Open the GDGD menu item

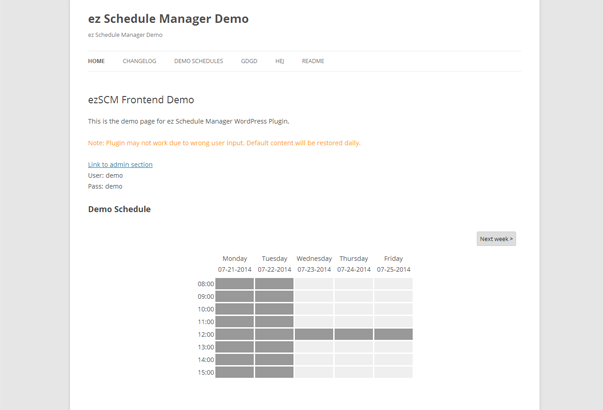point(249,61)
